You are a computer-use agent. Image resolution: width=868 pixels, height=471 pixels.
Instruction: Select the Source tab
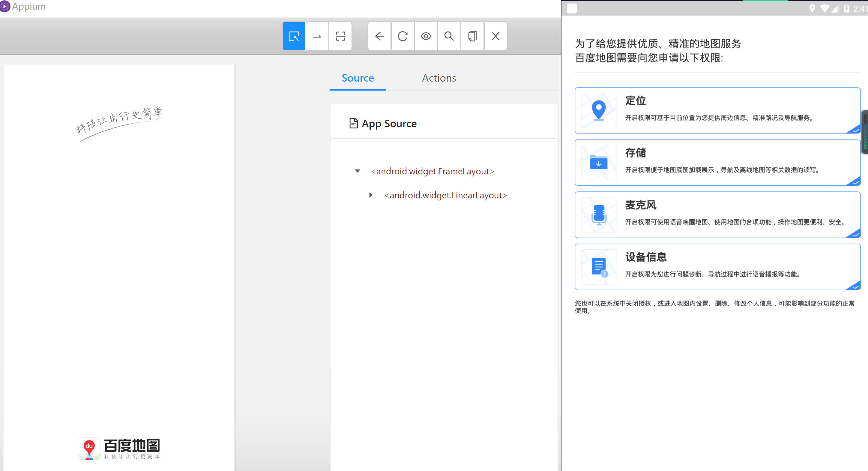358,78
